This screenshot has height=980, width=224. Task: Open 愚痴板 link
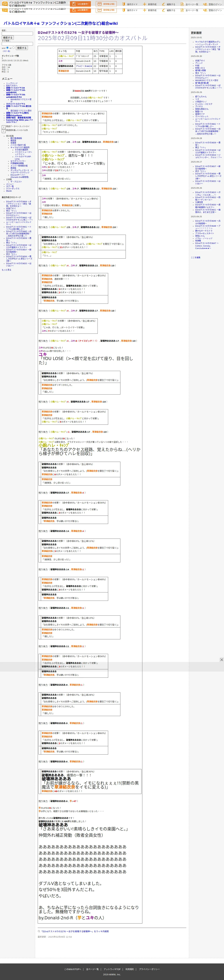click(13, 168)
